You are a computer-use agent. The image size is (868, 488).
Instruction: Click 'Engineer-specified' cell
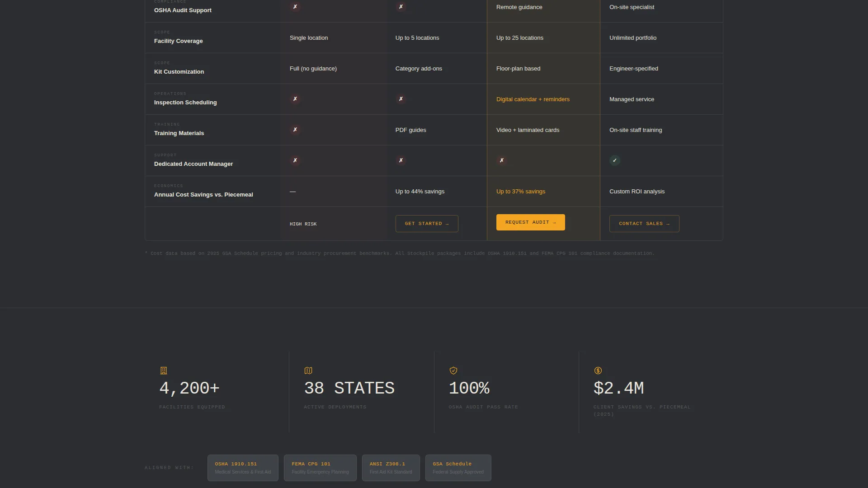pyautogui.click(x=634, y=69)
